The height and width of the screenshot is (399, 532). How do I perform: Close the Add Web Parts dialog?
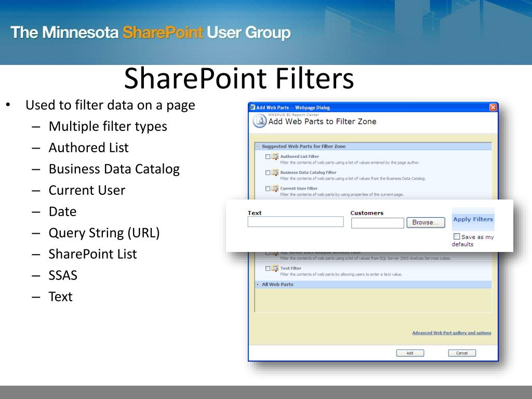[493, 108]
